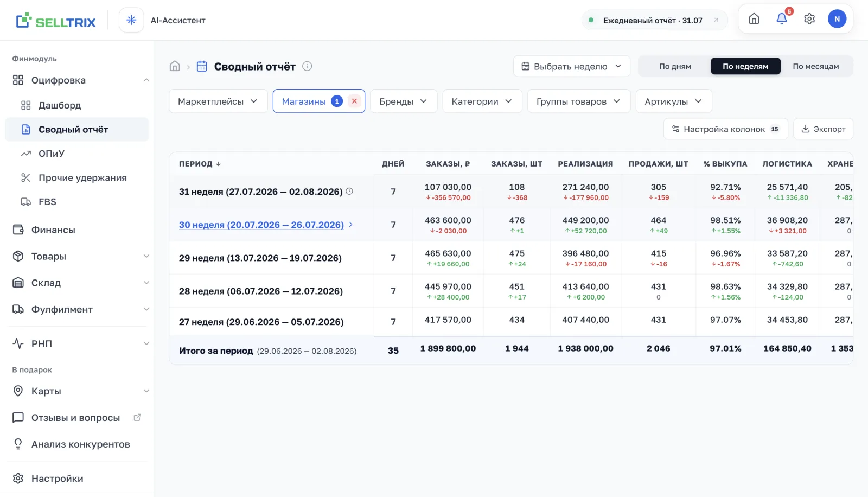Open the Бренды filter dropdown

404,101
